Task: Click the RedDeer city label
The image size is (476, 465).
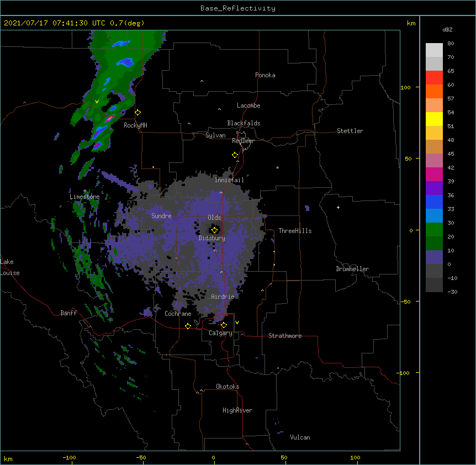Action: (x=243, y=141)
